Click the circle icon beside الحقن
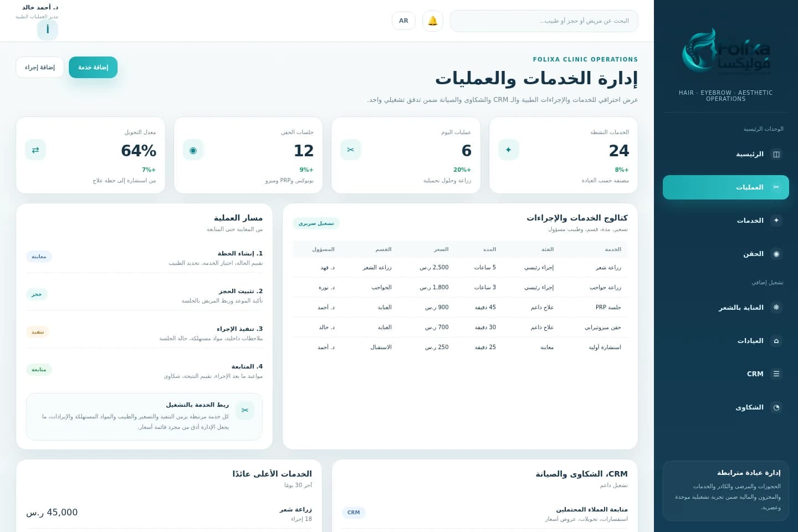 tap(776, 254)
